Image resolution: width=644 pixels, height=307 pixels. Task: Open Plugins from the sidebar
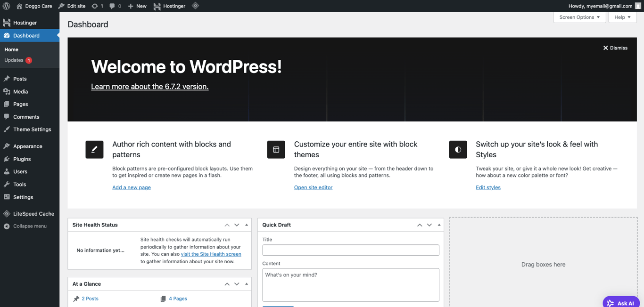22,159
